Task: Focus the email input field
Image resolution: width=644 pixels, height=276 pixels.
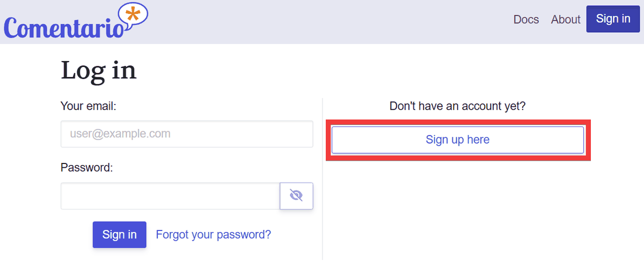Action: coord(187,134)
